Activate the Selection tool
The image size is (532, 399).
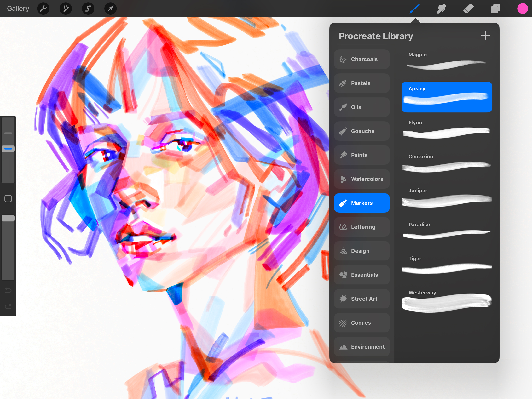click(88, 9)
